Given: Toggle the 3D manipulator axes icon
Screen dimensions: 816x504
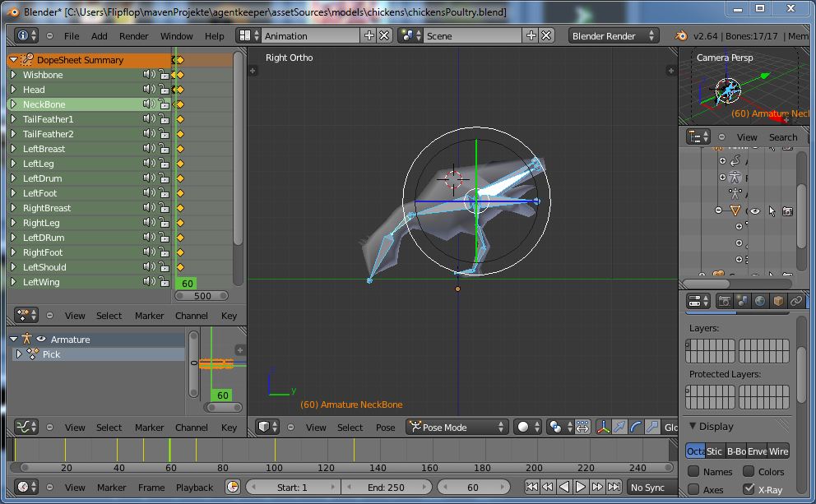Looking at the screenshot, I should tap(604, 428).
